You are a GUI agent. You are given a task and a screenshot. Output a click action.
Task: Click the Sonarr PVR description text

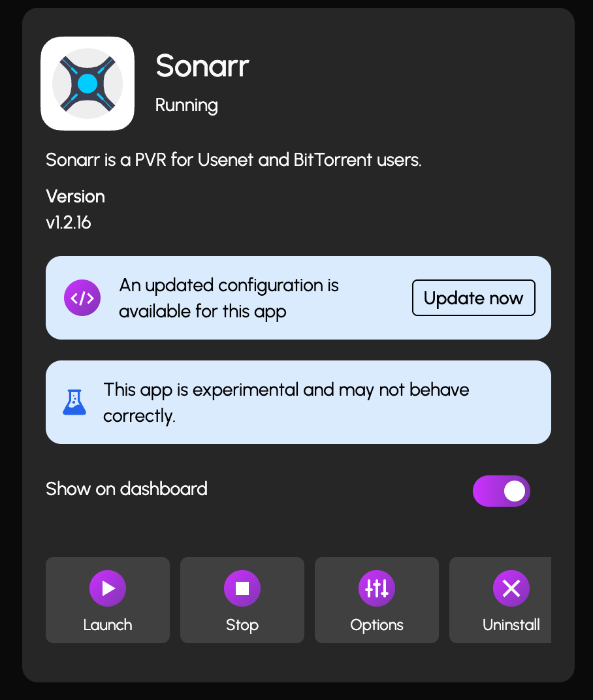coord(234,160)
